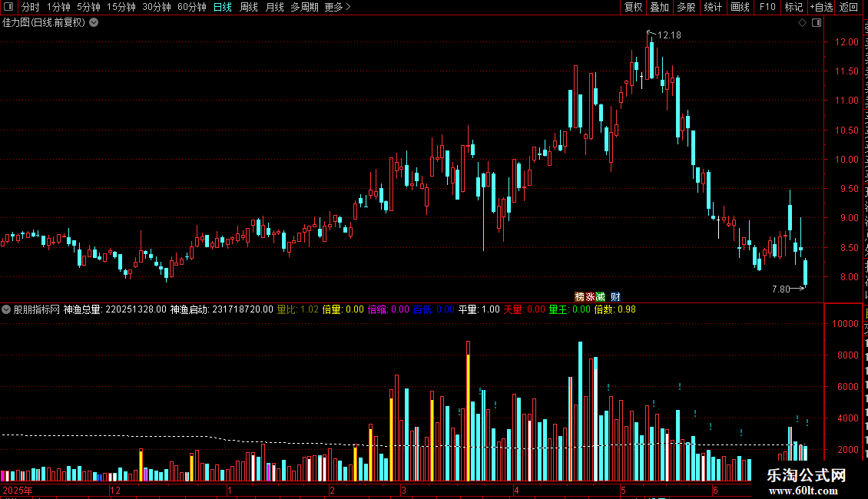
Task: Click the 佳力图(日线.前复权) chart title
Action: [44, 23]
